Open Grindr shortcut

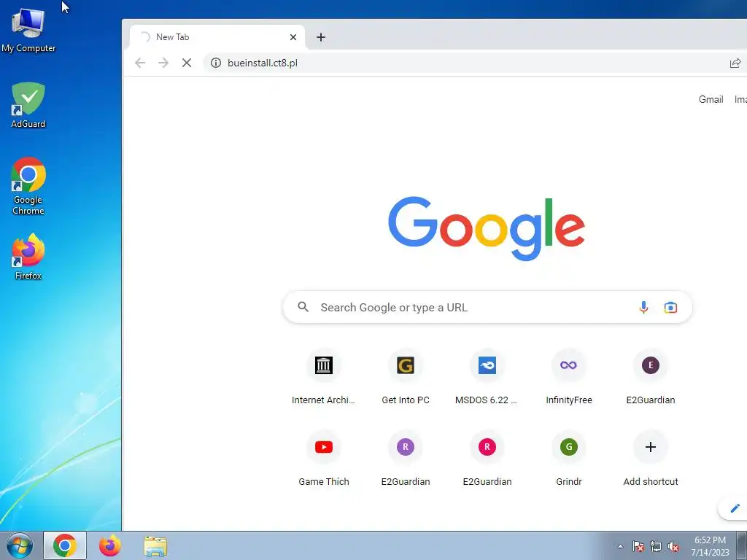pyautogui.click(x=569, y=459)
